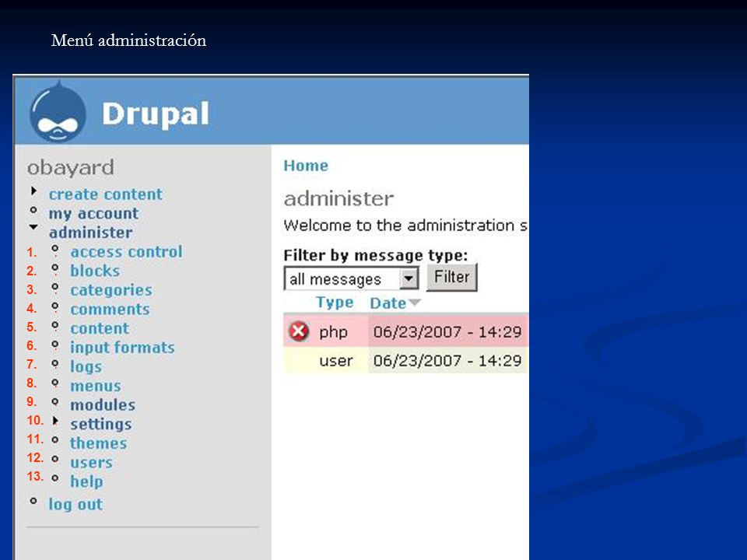Open the Home breadcrumb link
The width and height of the screenshot is (747, 560).
click(x=306, y=165)
